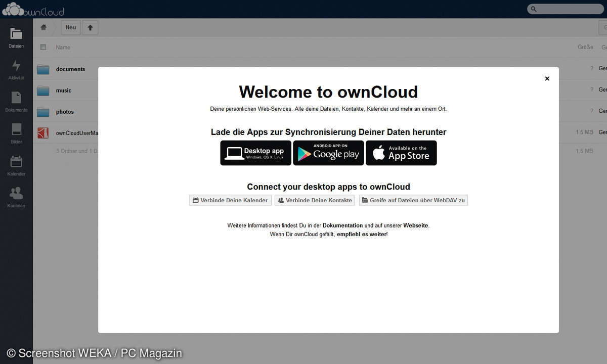Click the Neu button in toolbar

click(x=71, y=28)
